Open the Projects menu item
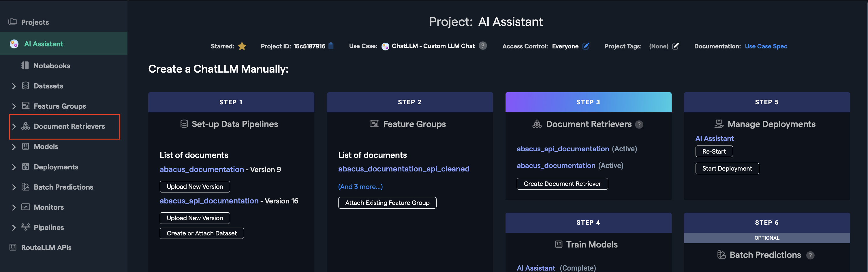The image size is (868, 272). [x=35, y=22]
